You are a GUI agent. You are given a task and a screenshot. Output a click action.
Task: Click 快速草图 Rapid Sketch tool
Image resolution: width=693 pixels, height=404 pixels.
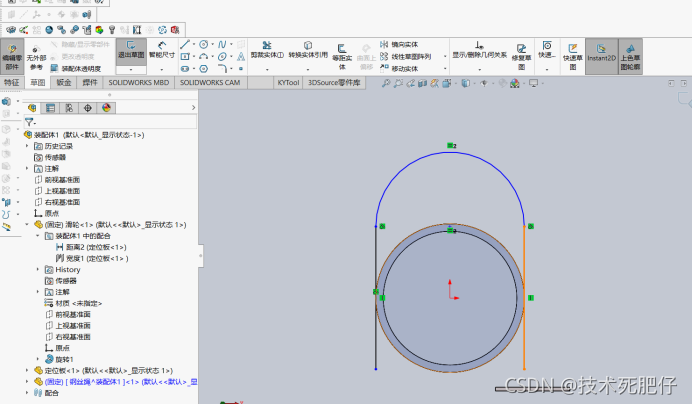pos(573,57)
